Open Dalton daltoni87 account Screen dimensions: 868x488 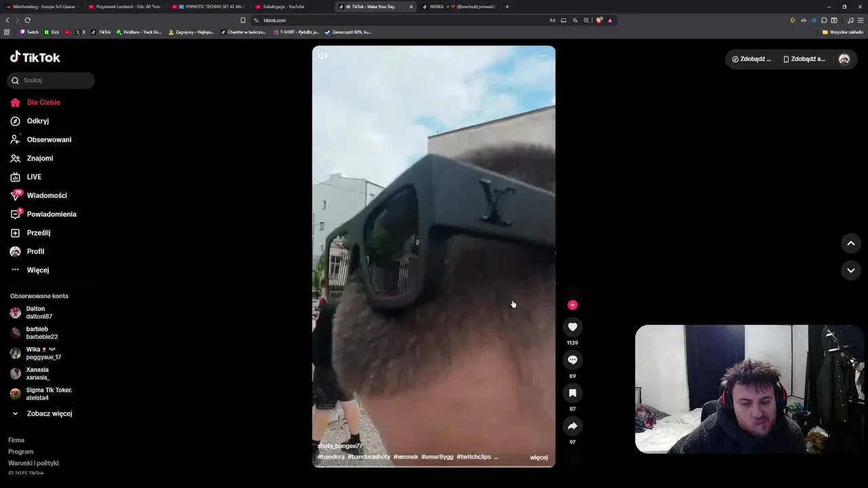point(39,312)
